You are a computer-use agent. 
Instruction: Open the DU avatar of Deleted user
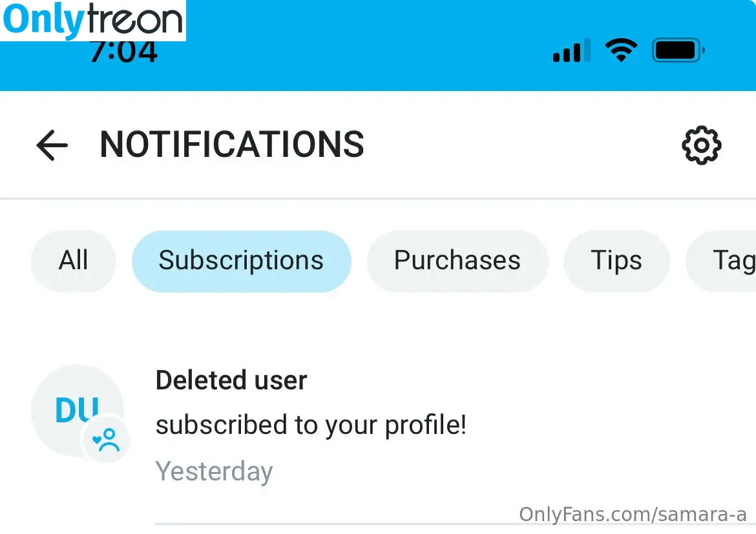click(77, 410)
